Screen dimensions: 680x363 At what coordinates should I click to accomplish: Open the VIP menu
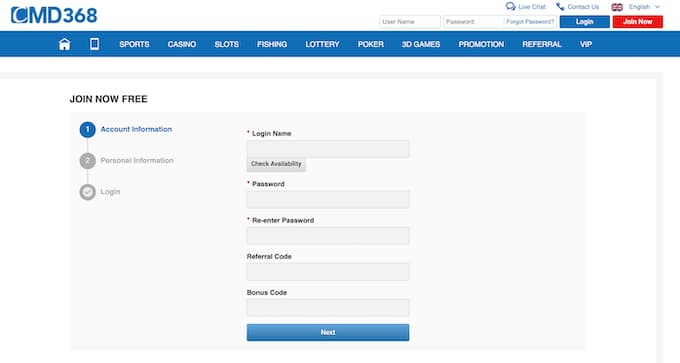pos(586,44)
